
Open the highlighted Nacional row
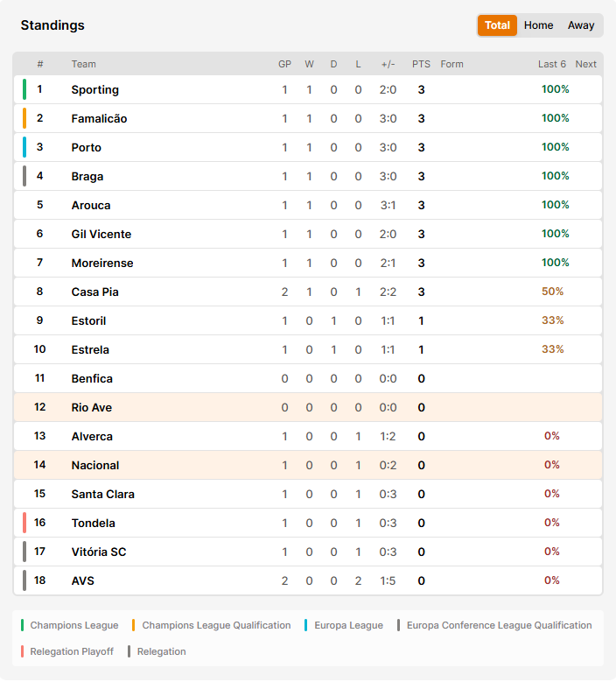click(x=308, y=465)
